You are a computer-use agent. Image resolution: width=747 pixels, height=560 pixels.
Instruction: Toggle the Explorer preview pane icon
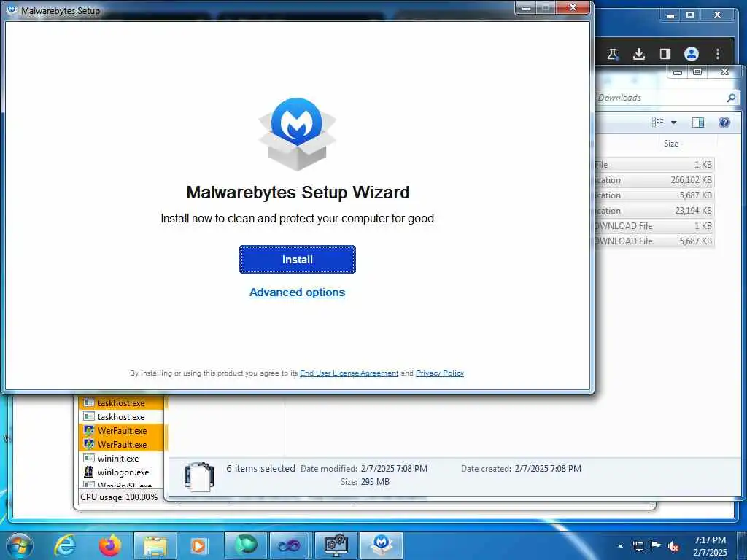coord(698,122)
